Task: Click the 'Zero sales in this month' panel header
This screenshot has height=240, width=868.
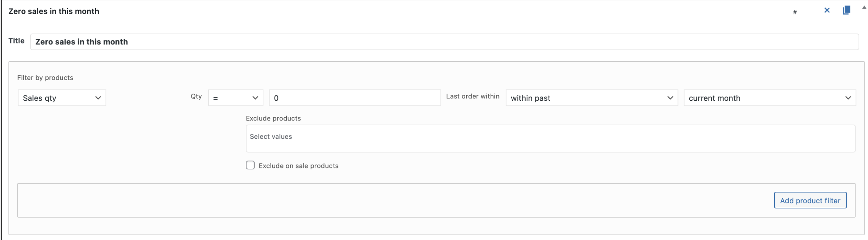Action: 54,11
